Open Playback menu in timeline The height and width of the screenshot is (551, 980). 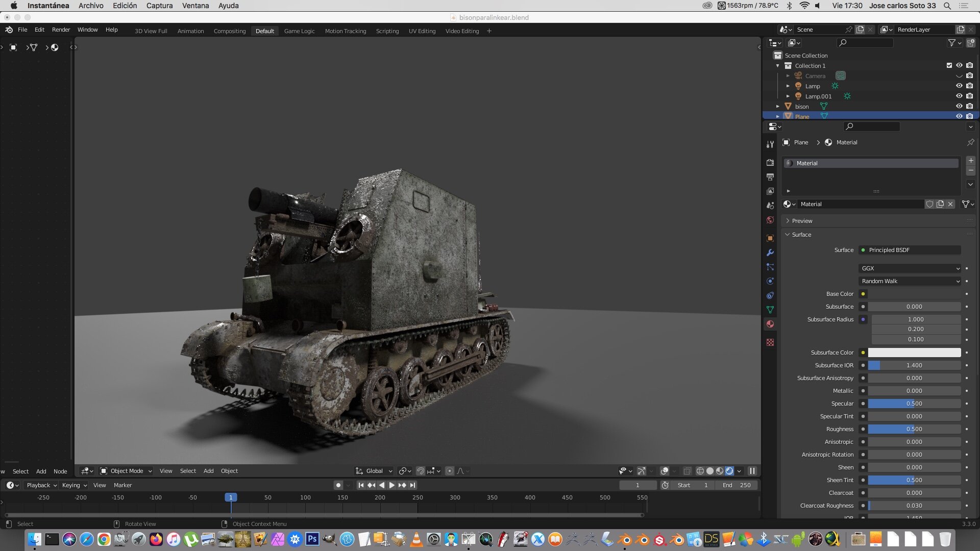pos(41,485)
